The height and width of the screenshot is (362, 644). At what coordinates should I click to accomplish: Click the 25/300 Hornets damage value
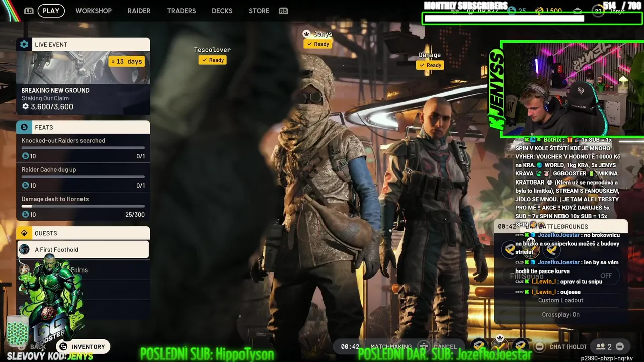135,215
